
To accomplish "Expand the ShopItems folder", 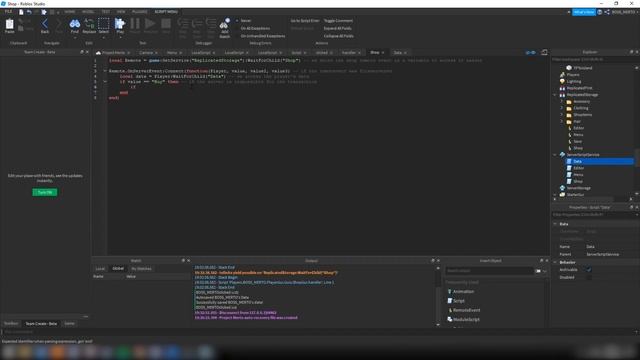I will click(562, 115).
